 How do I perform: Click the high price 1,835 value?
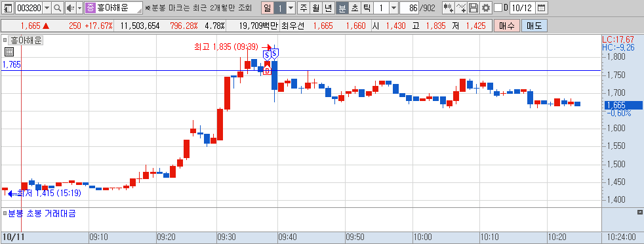pyautogui.click(x=435, y=26)
